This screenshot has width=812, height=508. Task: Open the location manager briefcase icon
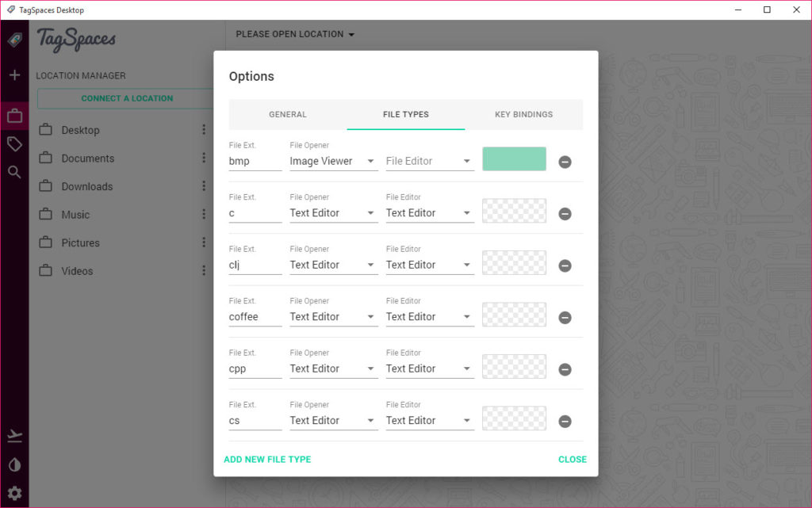(14, 116)
